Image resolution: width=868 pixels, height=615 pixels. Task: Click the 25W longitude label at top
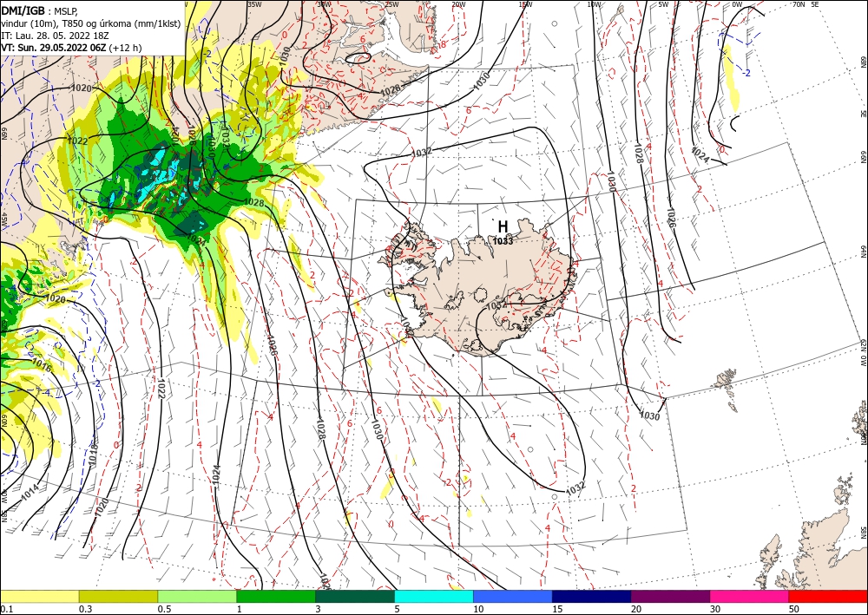[391, 4]
